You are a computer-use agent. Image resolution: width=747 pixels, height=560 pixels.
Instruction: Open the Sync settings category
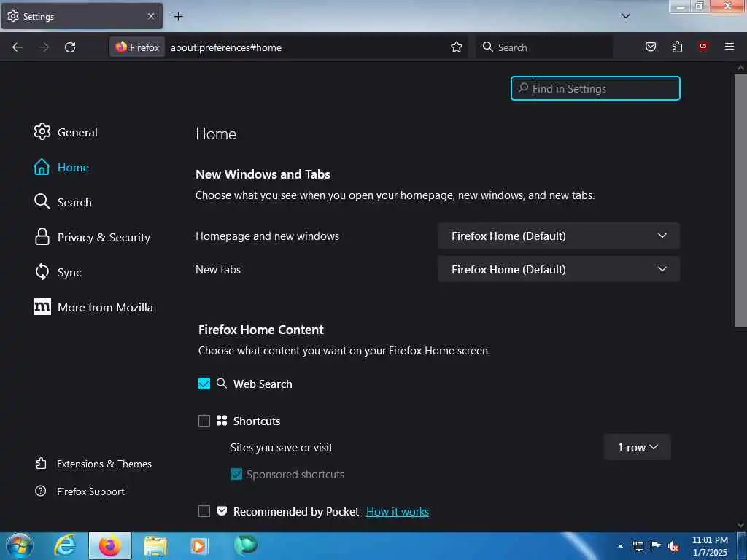click(x=58, y=272)
